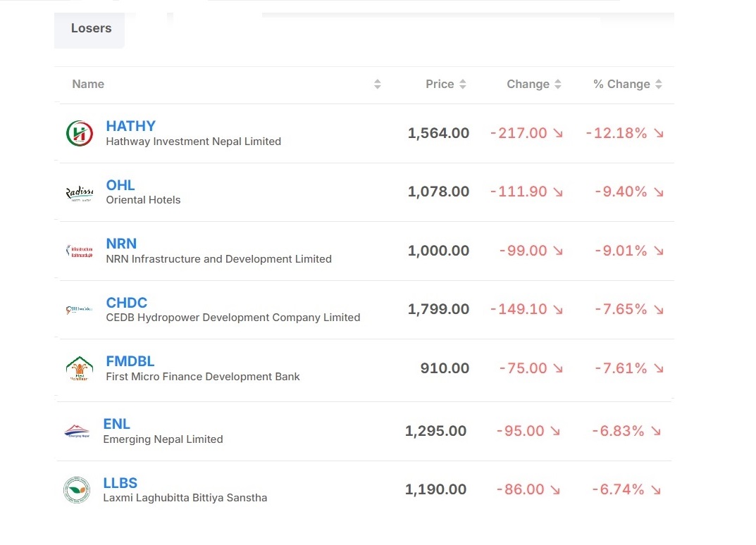
Task: Click the down arrow beside ENL's -95.00 change
Action: [555, 431]
